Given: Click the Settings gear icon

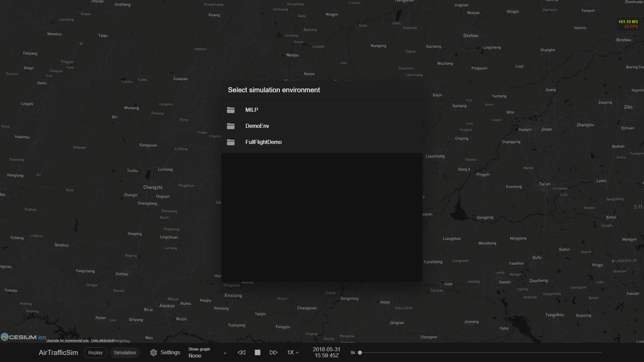Looking at the screenshot, I should coord(153,353).
